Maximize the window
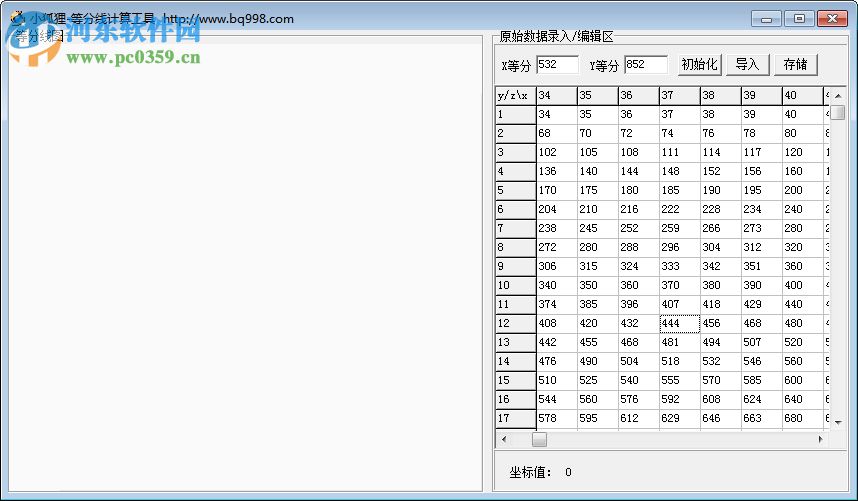This screenshot has width=858, height=501. (799, 19)
